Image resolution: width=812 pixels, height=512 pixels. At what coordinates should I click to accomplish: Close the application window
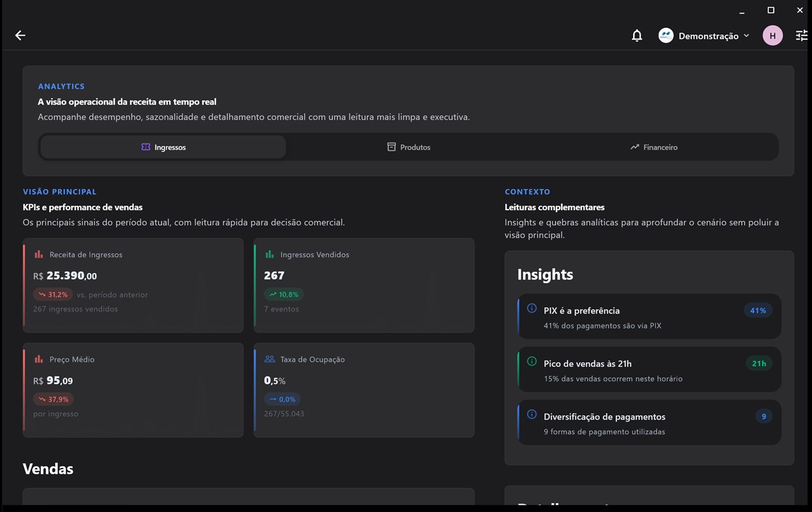[800, 10]
